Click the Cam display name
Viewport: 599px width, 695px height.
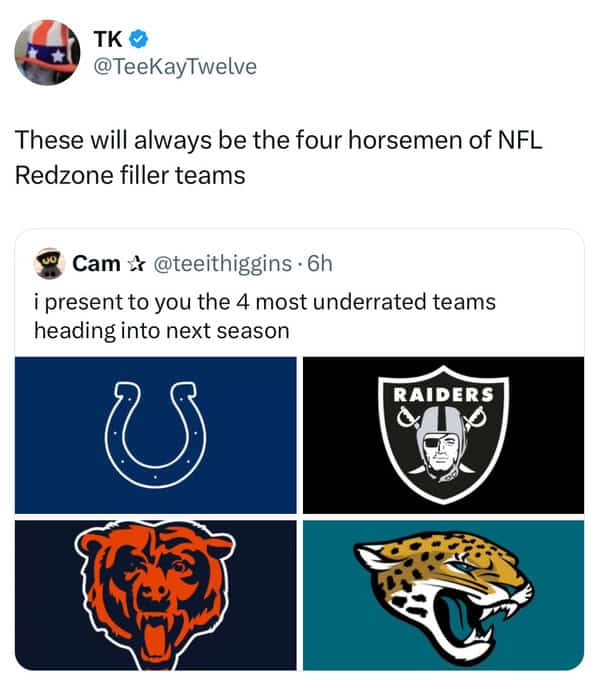[96, 264]
